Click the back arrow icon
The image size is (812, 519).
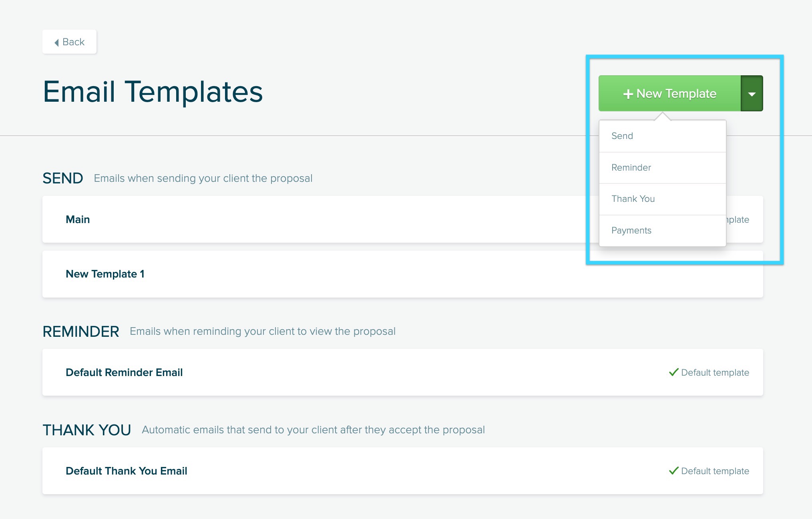(57, 42)
